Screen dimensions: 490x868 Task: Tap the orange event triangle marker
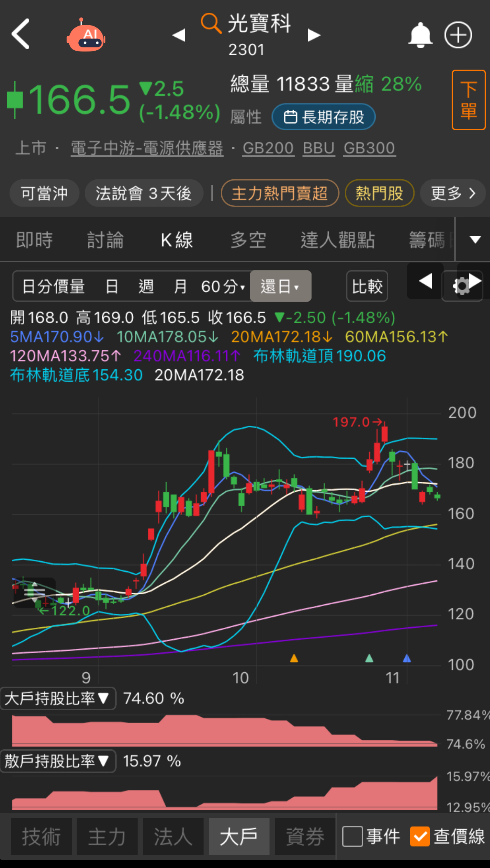click(294, 658)
